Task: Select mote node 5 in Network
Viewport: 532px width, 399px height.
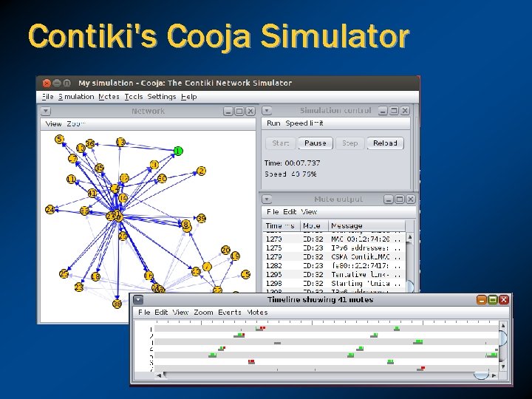Action: tap(59, 139)
